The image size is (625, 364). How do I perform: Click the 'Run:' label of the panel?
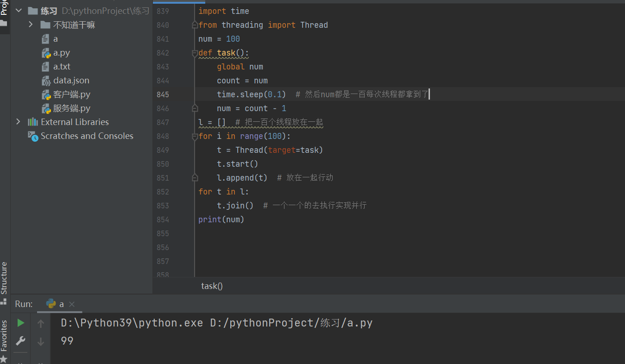pos(24,304)
